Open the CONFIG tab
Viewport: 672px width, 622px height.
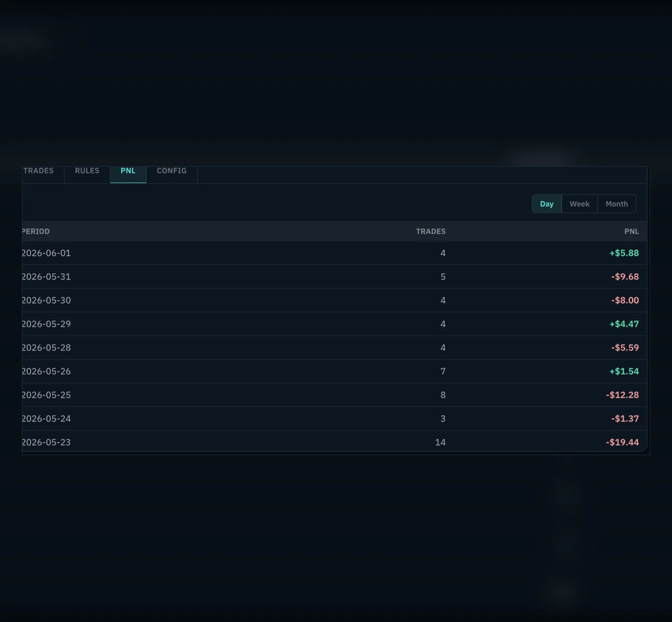tap(172, 174)
